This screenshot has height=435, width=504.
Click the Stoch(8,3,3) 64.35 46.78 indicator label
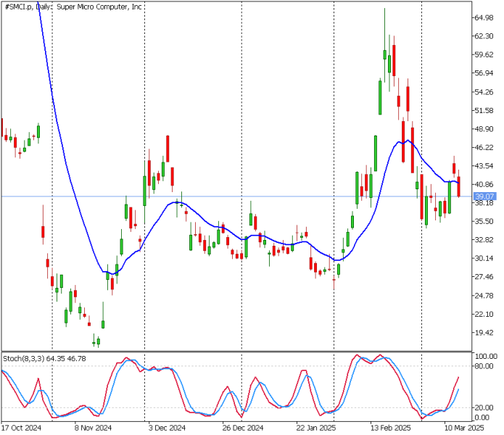tap(44, 359)
